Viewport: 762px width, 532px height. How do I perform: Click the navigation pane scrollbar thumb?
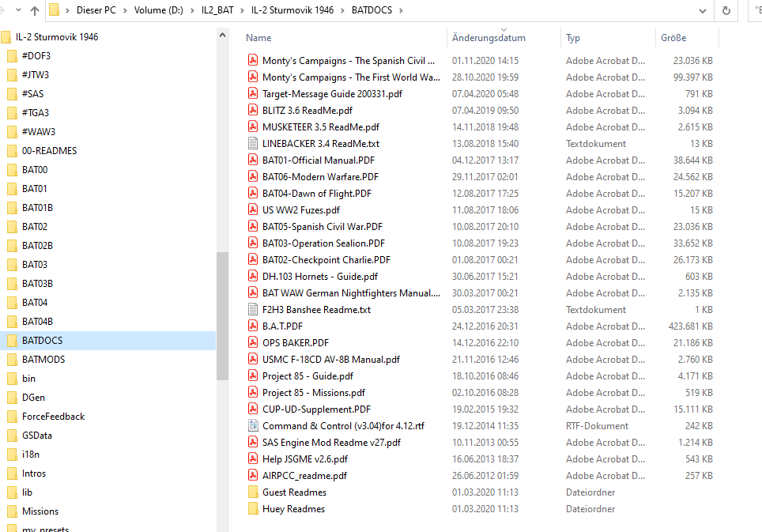(222, 315)
